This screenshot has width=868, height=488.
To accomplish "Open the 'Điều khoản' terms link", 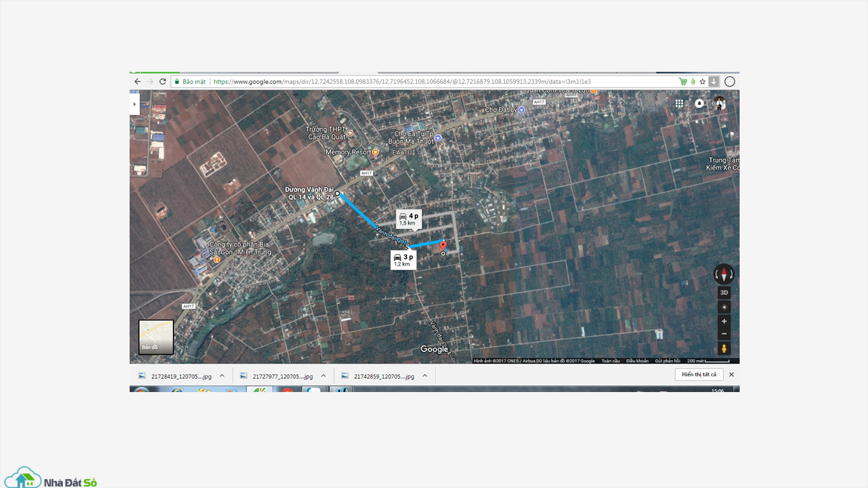I will [x=637, y=361].
